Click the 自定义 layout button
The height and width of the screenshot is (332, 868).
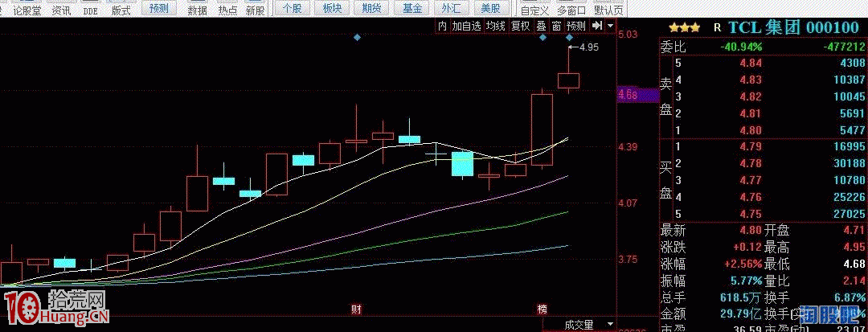coord(535,10)
